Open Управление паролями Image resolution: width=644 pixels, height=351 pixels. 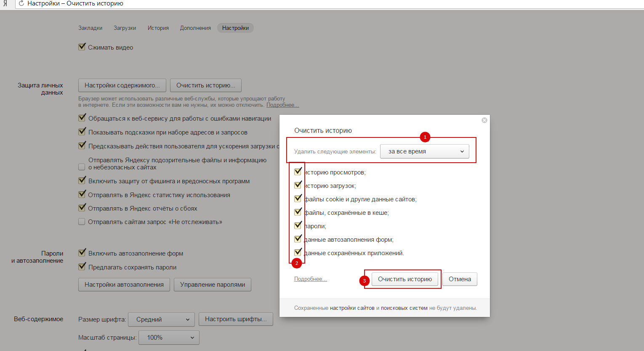(213, 285)
